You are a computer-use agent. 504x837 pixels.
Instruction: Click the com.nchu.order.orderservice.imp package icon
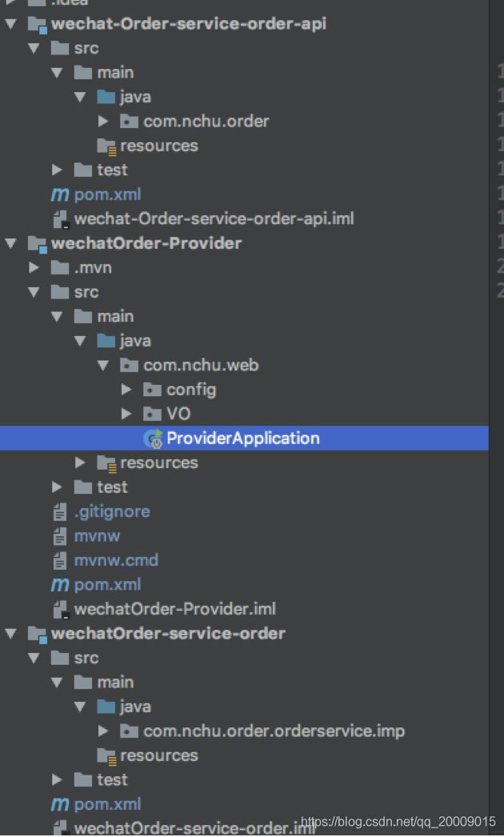point(130,731)
